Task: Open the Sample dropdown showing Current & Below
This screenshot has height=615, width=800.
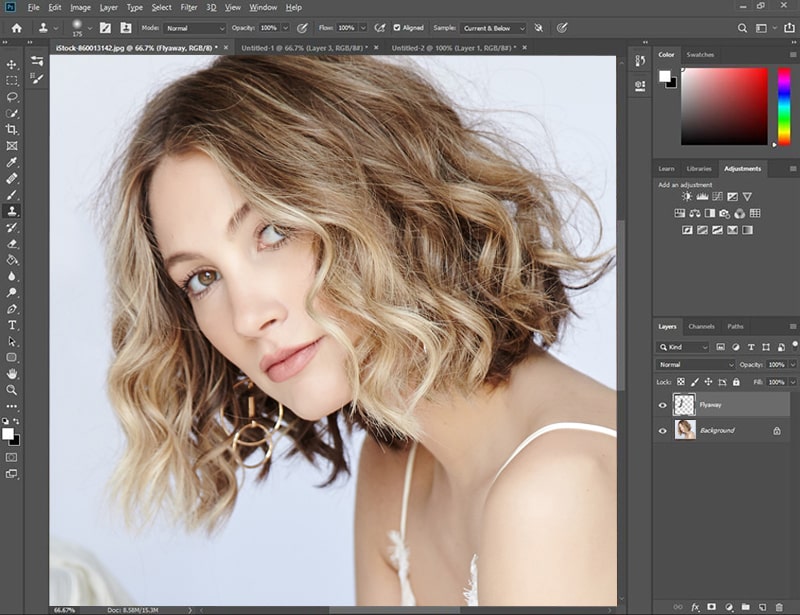Action: click(x=492, y=28)
